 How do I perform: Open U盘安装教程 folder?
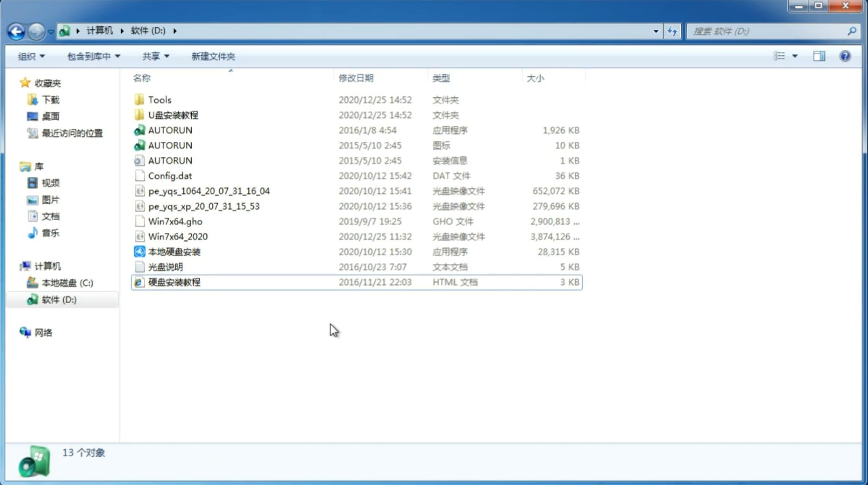point(173,115)
